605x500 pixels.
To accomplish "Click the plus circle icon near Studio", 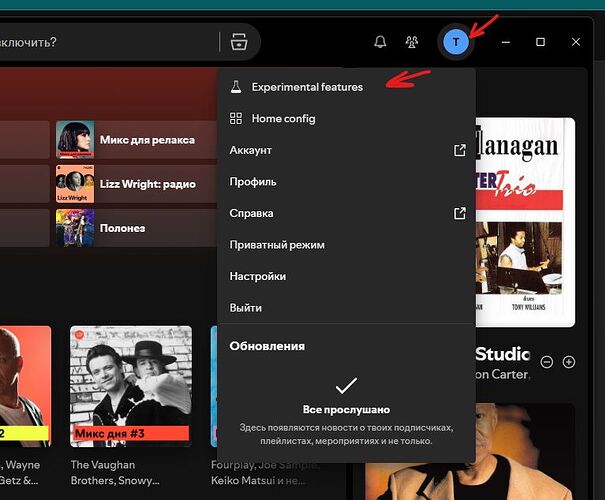I will 569,362.
